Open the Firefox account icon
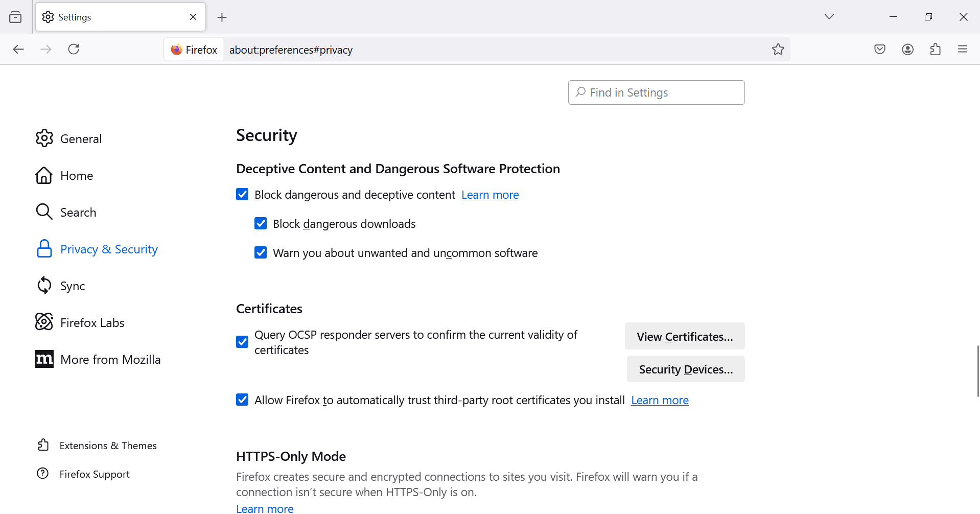The width and height of the screenshot is (980, 514). [x=907, y=49]
